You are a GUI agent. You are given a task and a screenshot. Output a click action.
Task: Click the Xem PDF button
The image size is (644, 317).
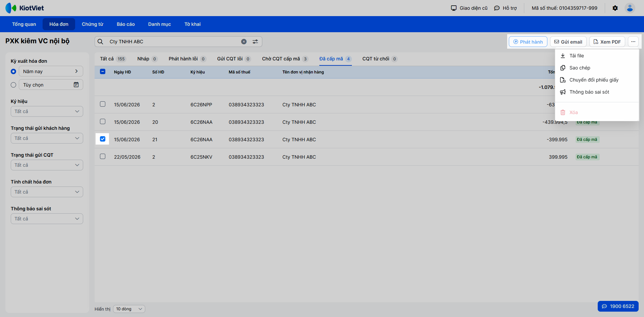tap(607, 42)
